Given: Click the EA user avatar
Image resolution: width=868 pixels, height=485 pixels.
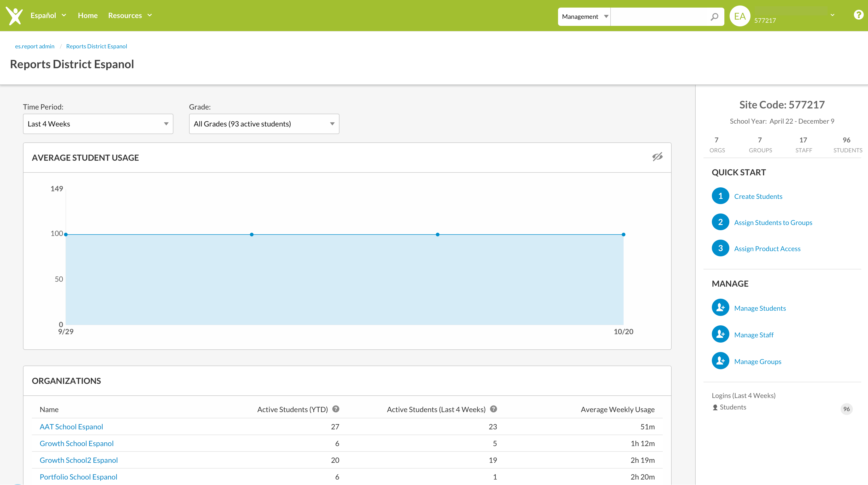Looking at the screenshot, I should 740,16.
